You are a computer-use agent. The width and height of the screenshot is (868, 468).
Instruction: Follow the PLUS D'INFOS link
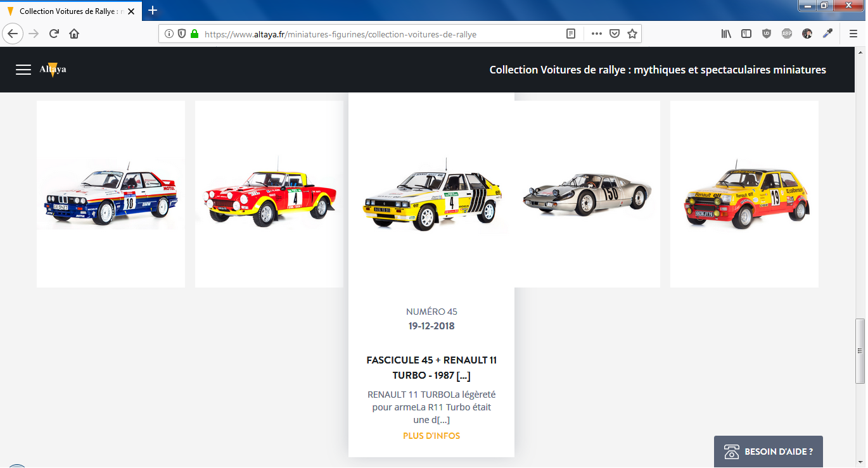point(431,436)
